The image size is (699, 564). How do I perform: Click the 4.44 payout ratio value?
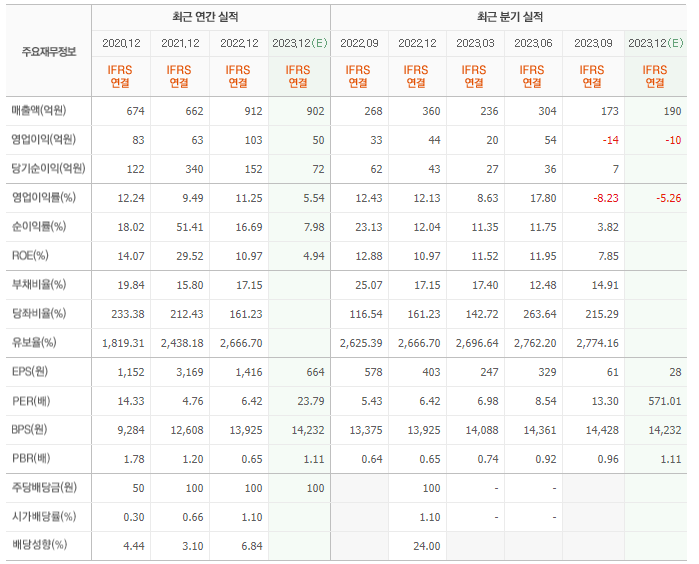[x=134, y=546]
